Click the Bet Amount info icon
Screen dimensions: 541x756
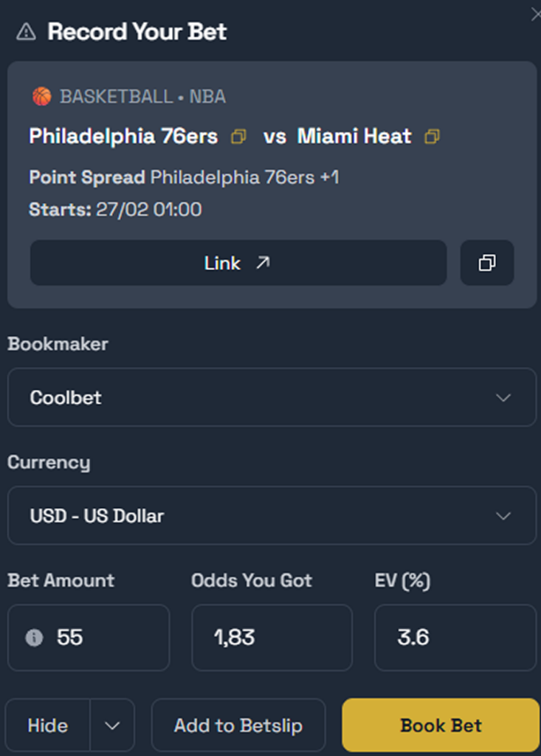[x=34, y=637]
